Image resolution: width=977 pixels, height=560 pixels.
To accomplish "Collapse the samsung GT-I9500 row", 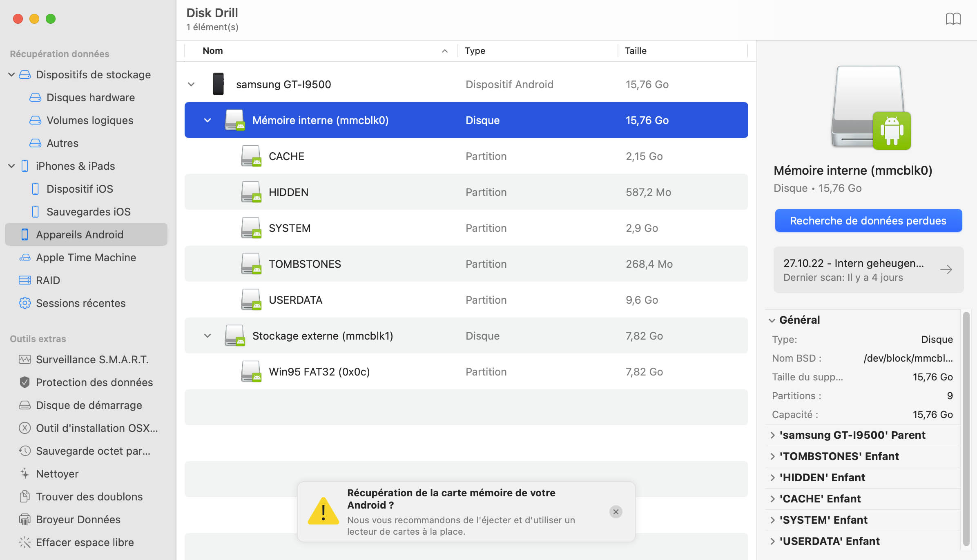I will pos(191,84).
